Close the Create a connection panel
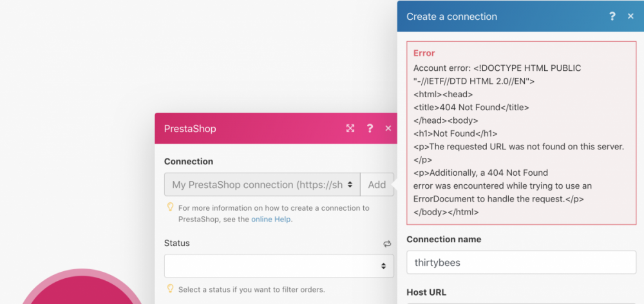 pos(631,17)
